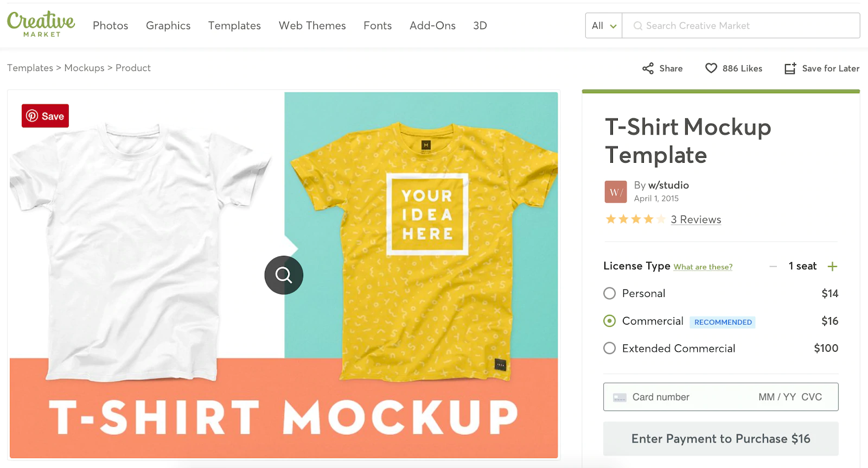The width and height of the screenshot is (868, 468).
Task: Click the Share icon
Action: pyautogui.click(x=648, y=68)
